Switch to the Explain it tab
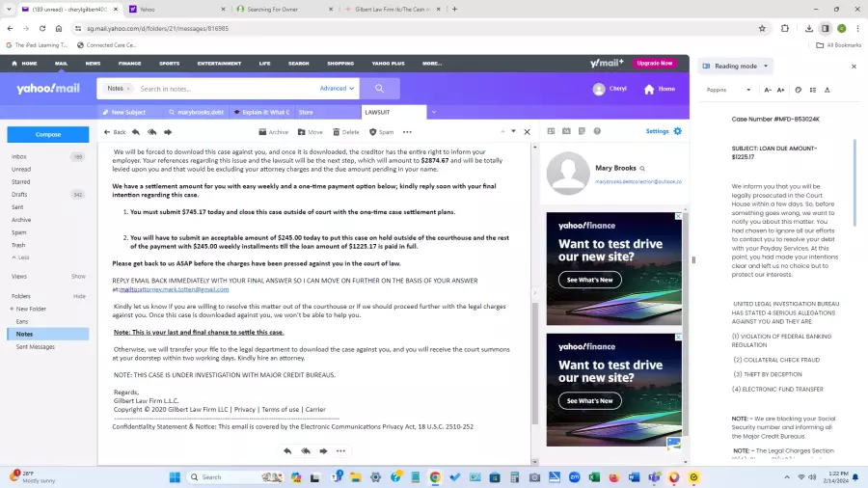 (261, 112)
